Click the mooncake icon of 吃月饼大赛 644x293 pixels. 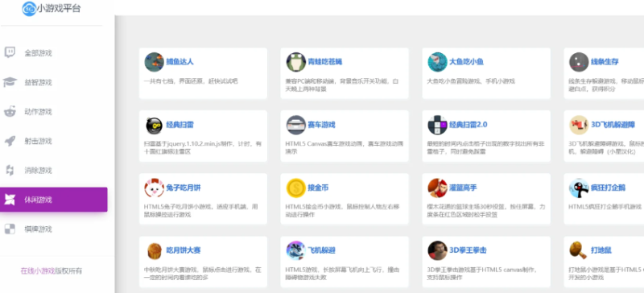tap(155, 250)
